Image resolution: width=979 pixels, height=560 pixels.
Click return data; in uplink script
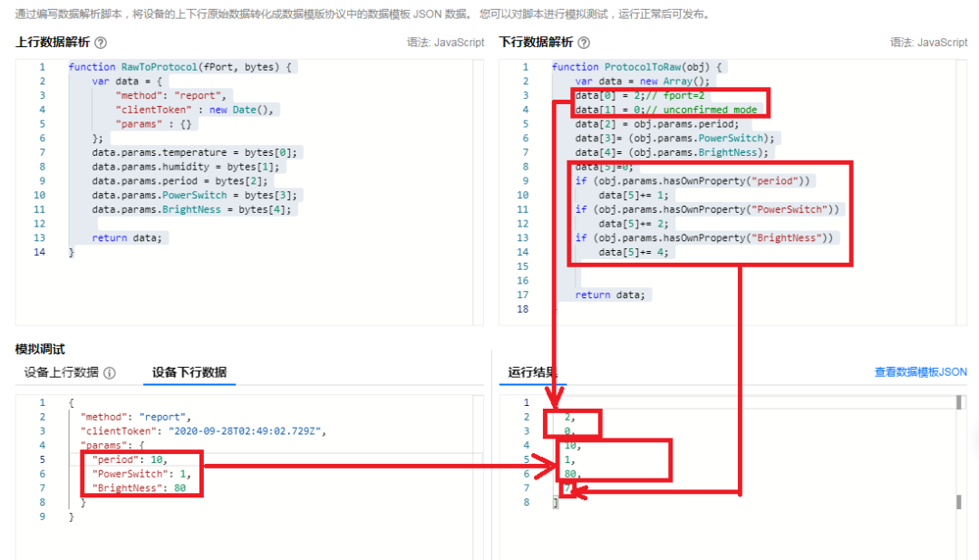click(x=127, y=237)
